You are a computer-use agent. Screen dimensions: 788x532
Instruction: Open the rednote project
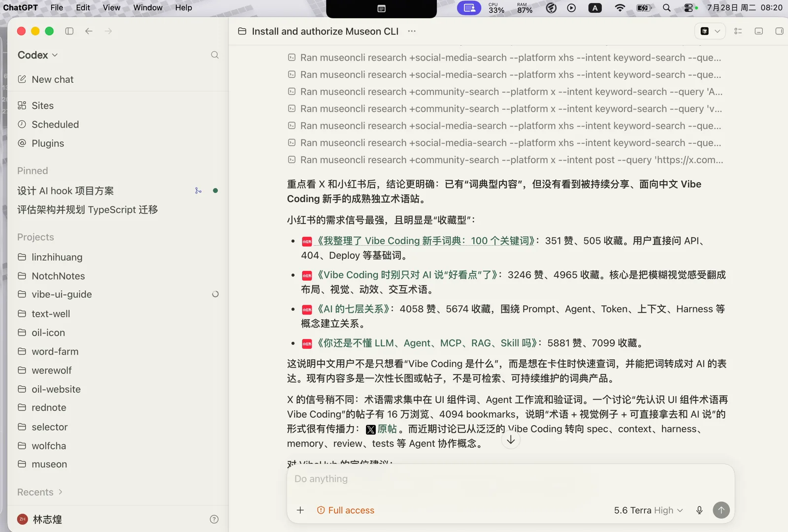[118, 407]
